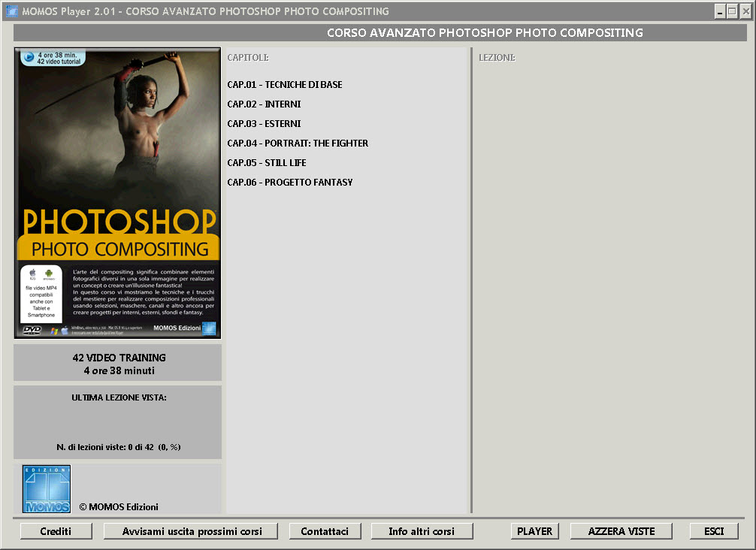Viewport: 756px width, 550px height.
Task: Select chapter CAP.02 - INTERNI
Action: 264,104
